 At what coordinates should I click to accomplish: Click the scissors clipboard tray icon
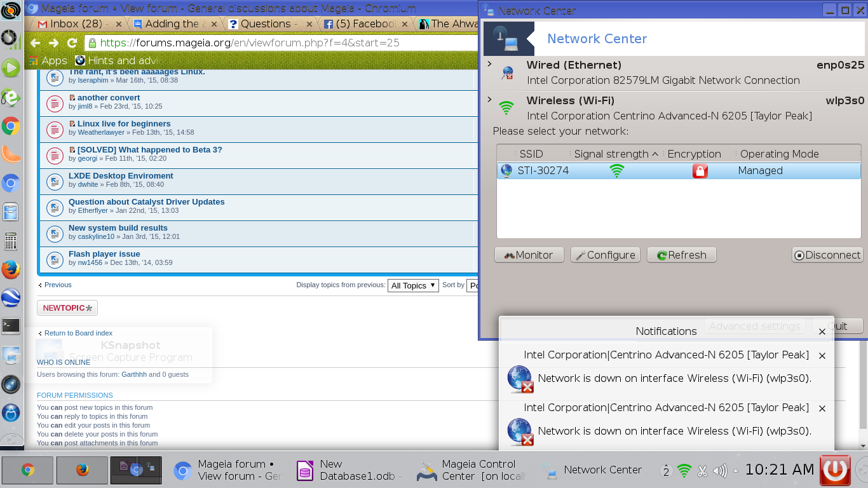click(702, 471)
